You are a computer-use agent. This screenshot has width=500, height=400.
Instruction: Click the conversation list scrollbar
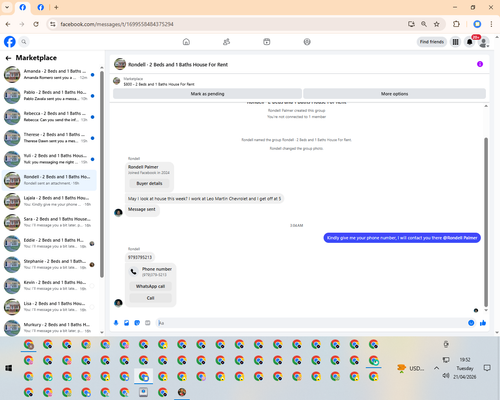click(102, 173)
